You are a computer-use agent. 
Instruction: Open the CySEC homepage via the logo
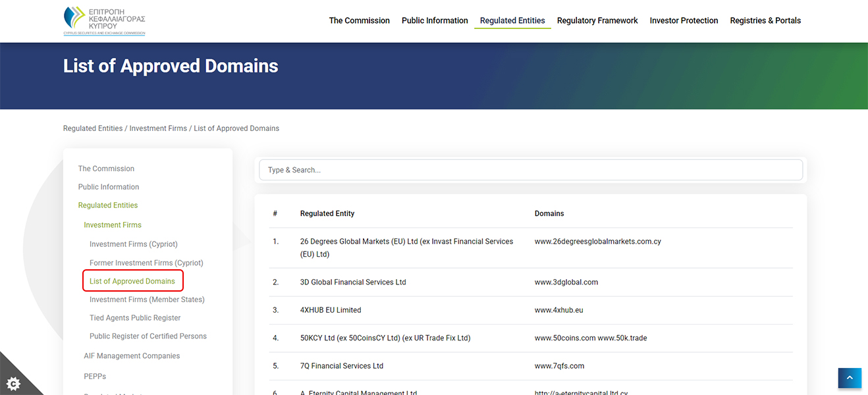coord(103,20)
